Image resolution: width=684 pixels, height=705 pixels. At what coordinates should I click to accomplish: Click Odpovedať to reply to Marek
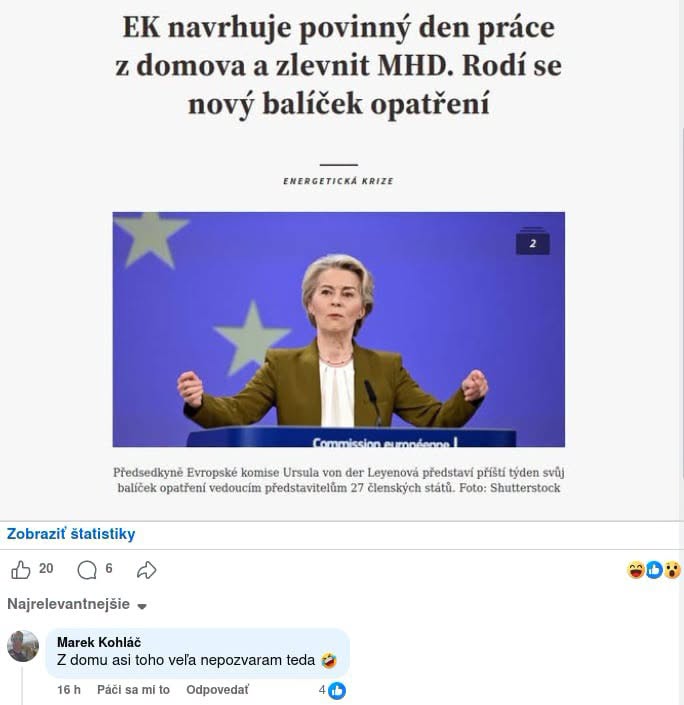pos(217,690)
